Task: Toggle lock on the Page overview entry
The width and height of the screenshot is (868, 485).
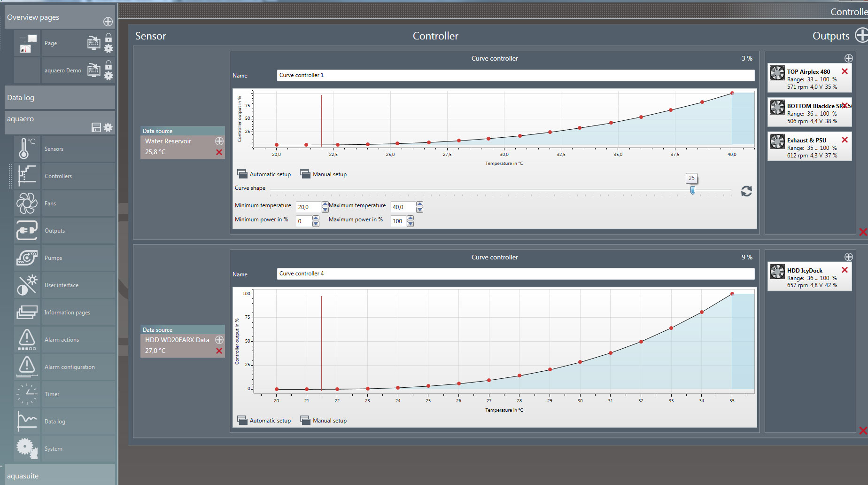Action: click(x=108, y=38)
